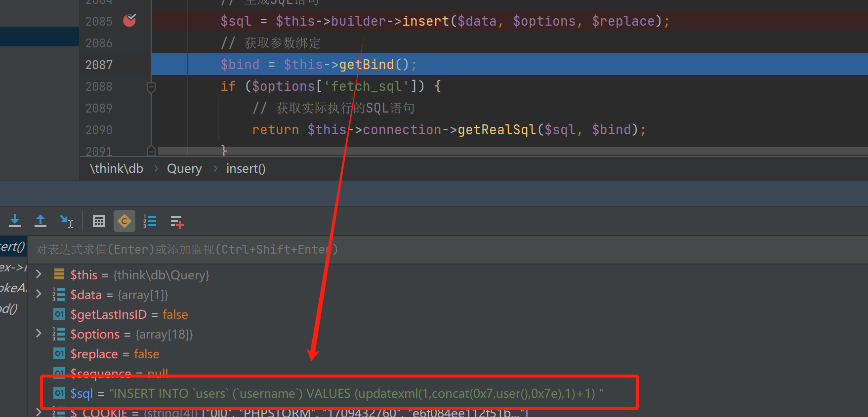Screen dimensions: 868x417
Task: Expand the $_COOKIE variable node
Action: click(x=39, y=412)
